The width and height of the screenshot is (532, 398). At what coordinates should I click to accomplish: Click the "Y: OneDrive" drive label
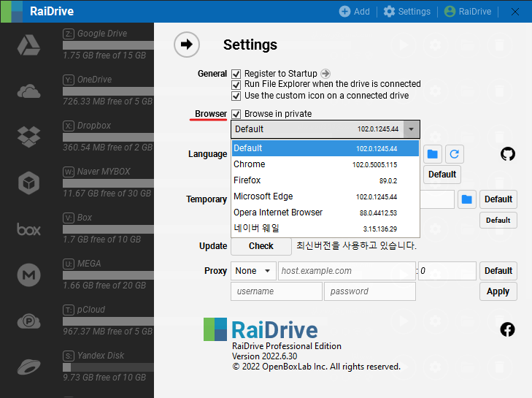tap(87, 80)
